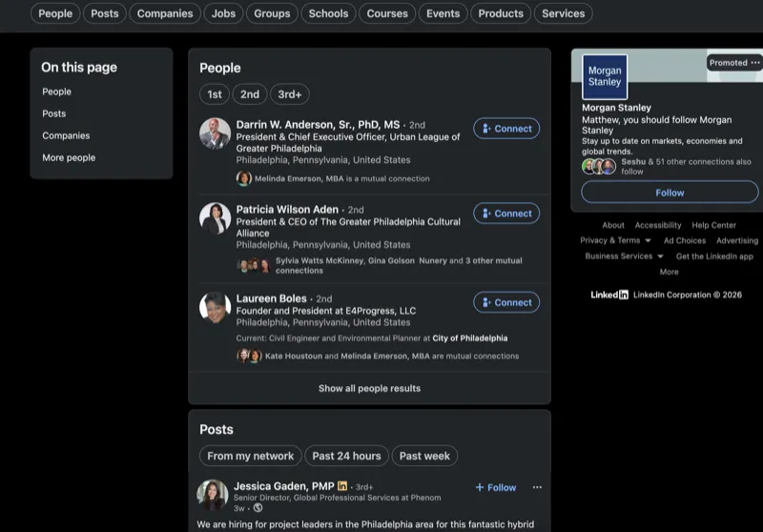Filter search by Courses
The image size is (763, 532).
coord(387,13)
